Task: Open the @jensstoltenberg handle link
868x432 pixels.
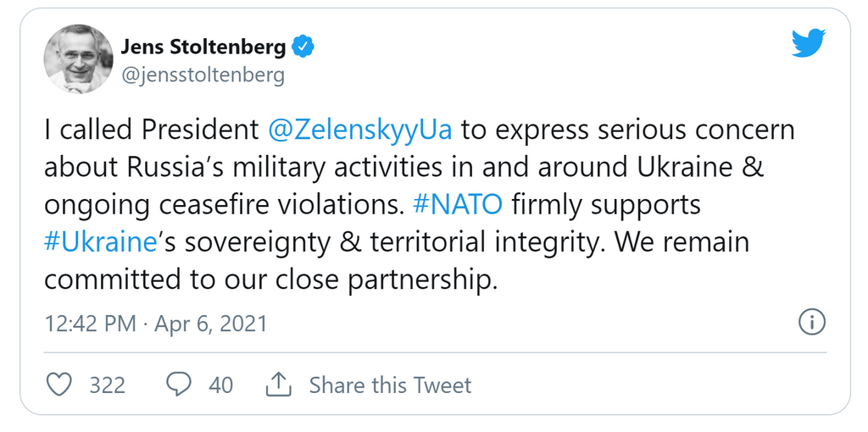Action: click(x=203, y=75)
